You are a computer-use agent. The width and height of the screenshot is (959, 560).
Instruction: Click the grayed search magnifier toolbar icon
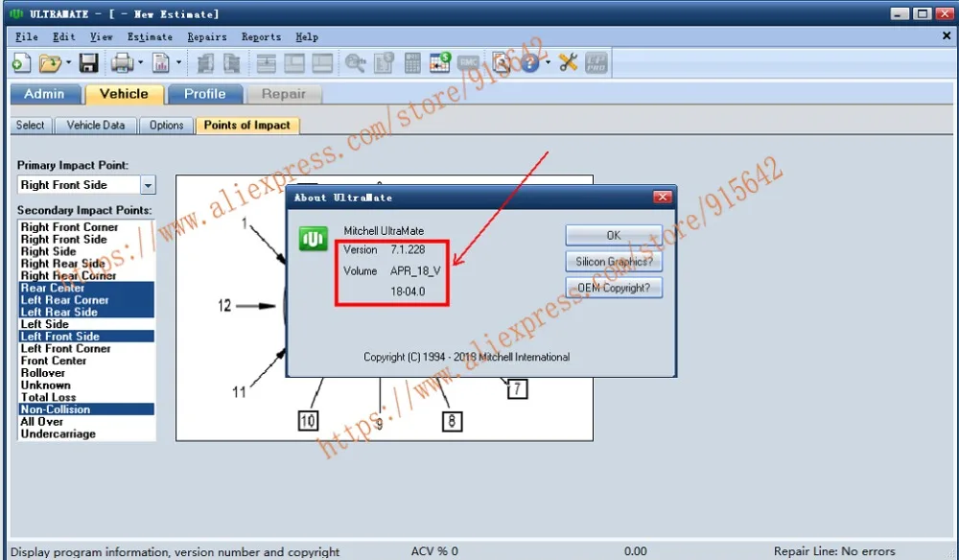(356, 63)
